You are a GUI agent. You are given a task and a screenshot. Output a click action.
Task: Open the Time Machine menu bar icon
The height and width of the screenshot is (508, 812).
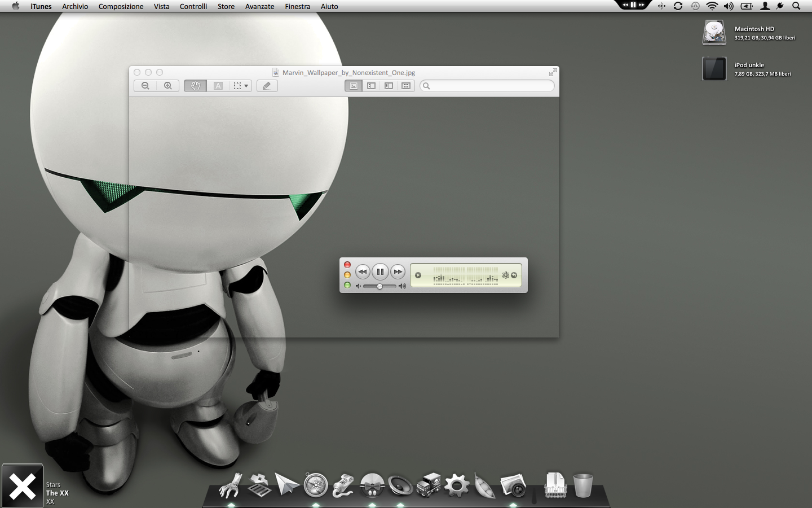[695, 6]
